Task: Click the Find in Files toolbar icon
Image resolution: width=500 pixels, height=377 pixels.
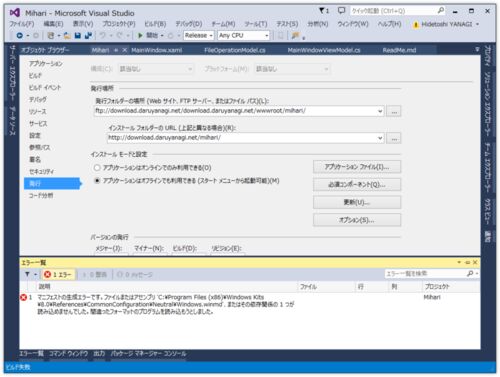Action: pyautogui.click(x=295, y=35)
